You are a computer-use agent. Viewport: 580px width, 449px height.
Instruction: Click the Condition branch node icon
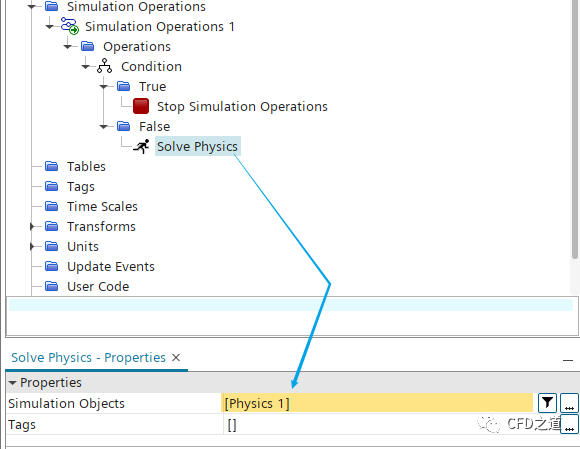pyautogui.click(x=104, y=66)
